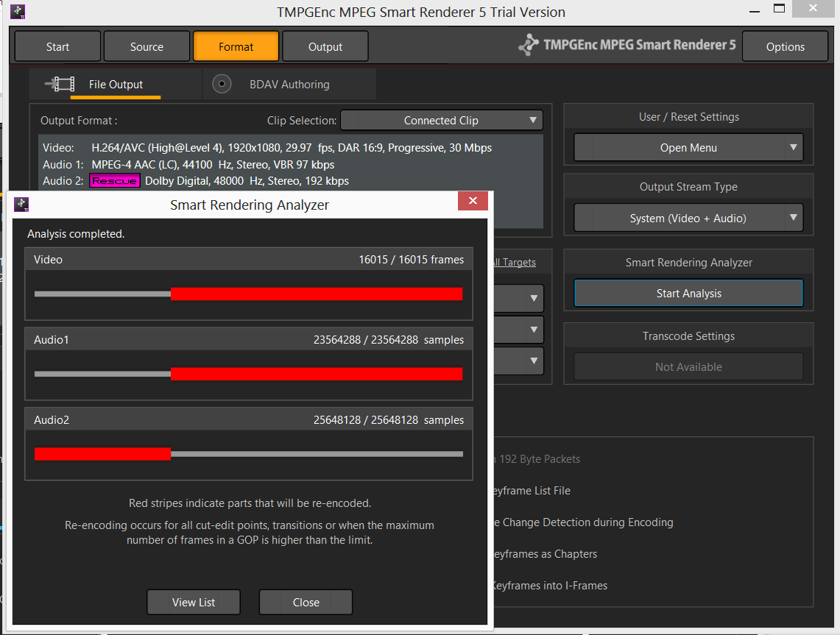The width and height of the screenshot is (840, 635).
Task: Click the All Targets link
Action: (x=515, y=263)
